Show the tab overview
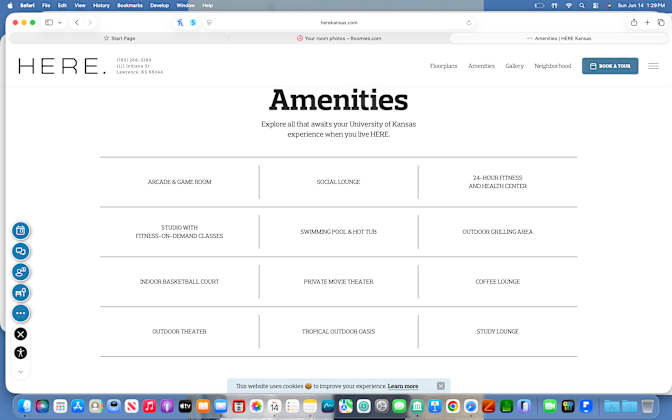672x420 pixels. pyautogui.click(x=661, y=22)
